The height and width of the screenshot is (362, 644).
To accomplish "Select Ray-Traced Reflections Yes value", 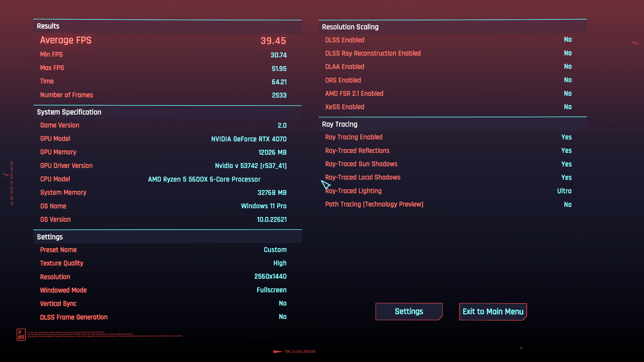I will coord(567,151).
